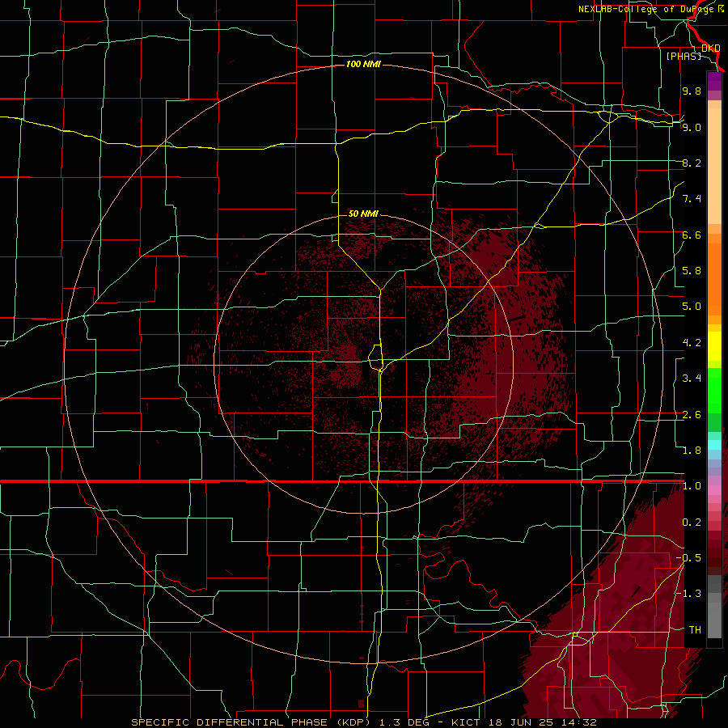Viewport: 728px width, 728px height.
Task: Click the 9.0 value on the color scale
Action: 692,127
